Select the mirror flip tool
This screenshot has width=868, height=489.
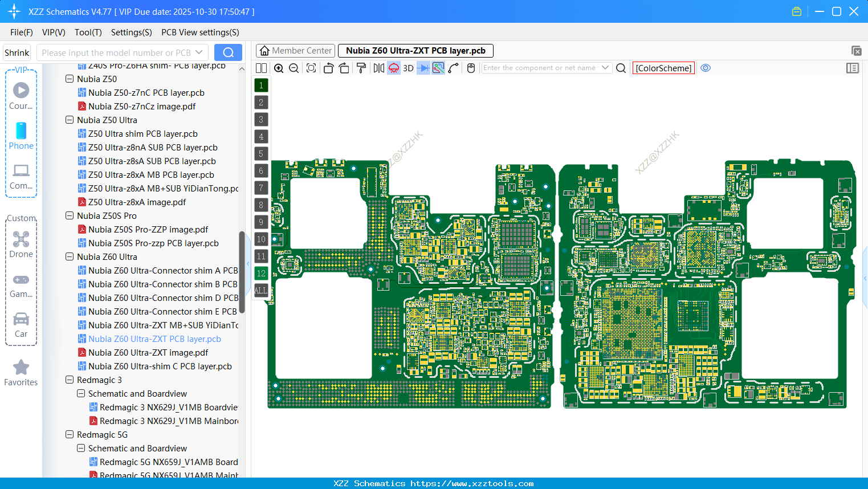click(378, 68)
